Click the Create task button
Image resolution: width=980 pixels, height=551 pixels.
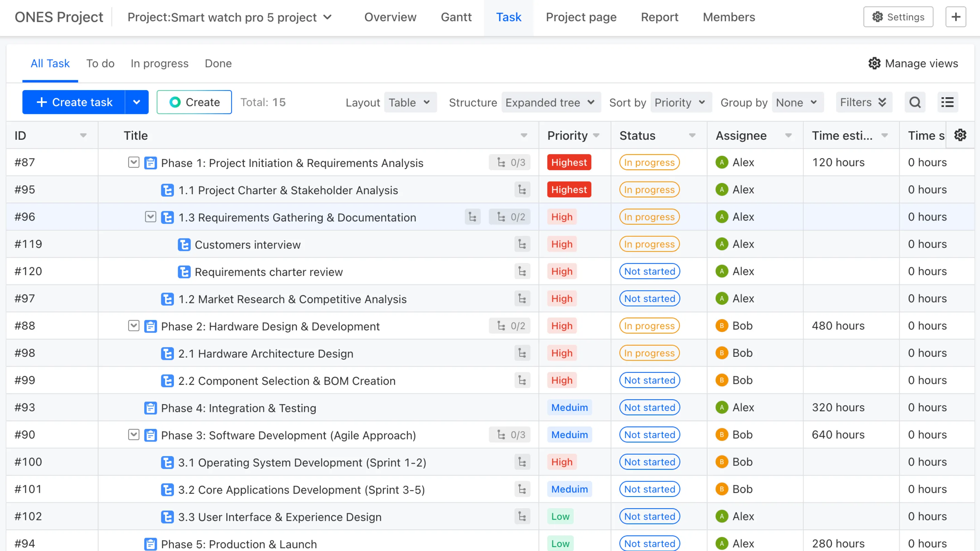pyautogui.click(x=74, y=102)
